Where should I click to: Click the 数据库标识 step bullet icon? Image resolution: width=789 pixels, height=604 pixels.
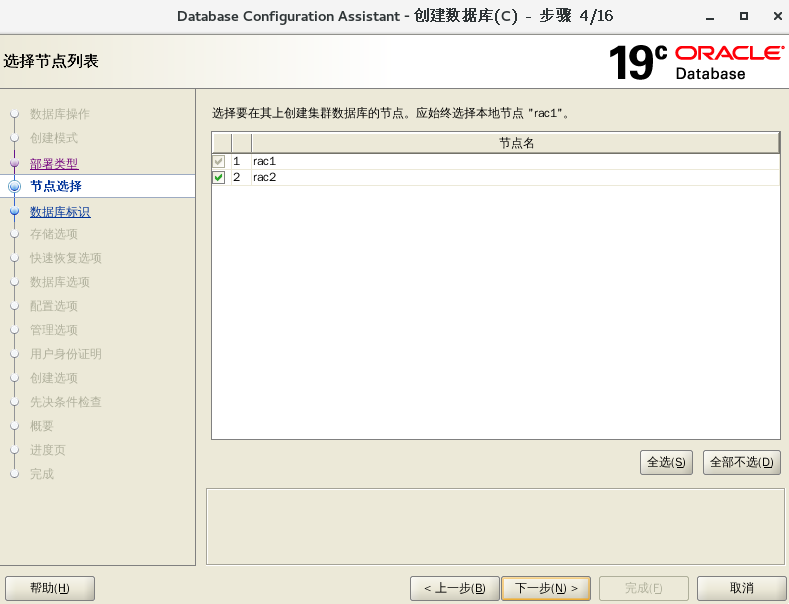[14, 211]
